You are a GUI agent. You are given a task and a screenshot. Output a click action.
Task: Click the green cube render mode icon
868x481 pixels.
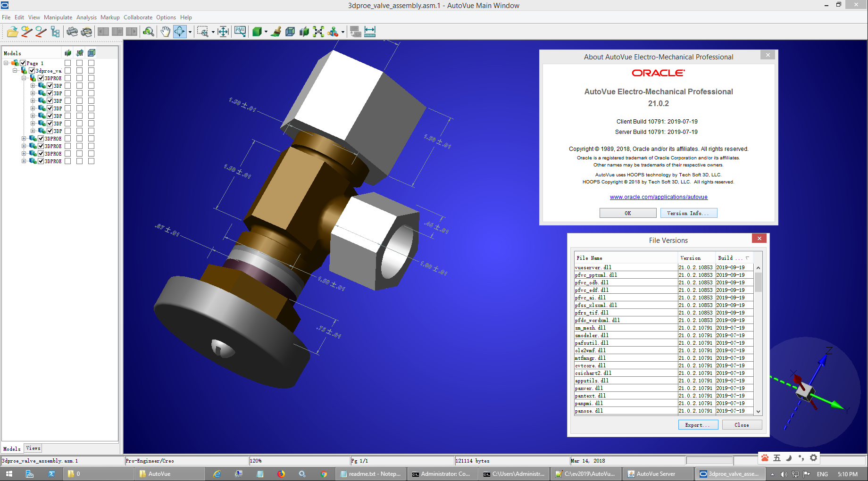[x=257, y=32]
